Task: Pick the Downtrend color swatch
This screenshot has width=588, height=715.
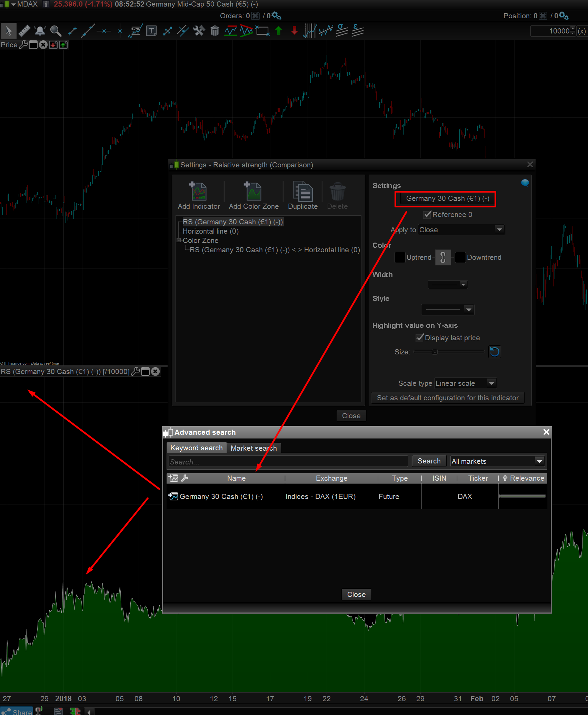Action: [x=460, y=257]
